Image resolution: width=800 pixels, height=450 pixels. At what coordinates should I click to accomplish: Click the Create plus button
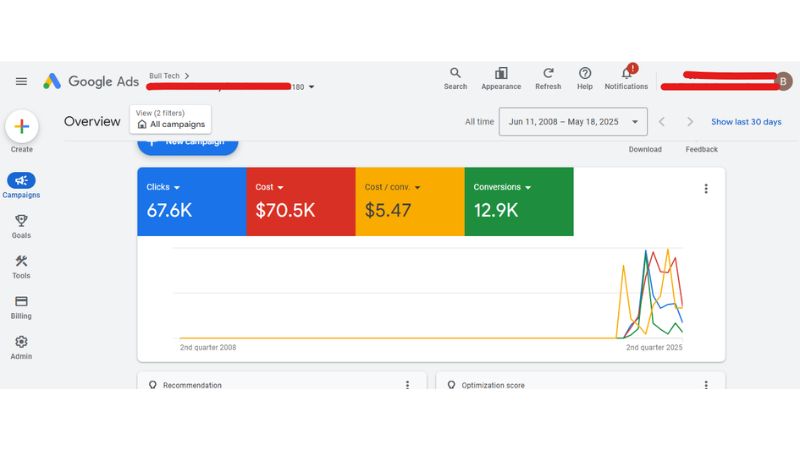point(21,127)
